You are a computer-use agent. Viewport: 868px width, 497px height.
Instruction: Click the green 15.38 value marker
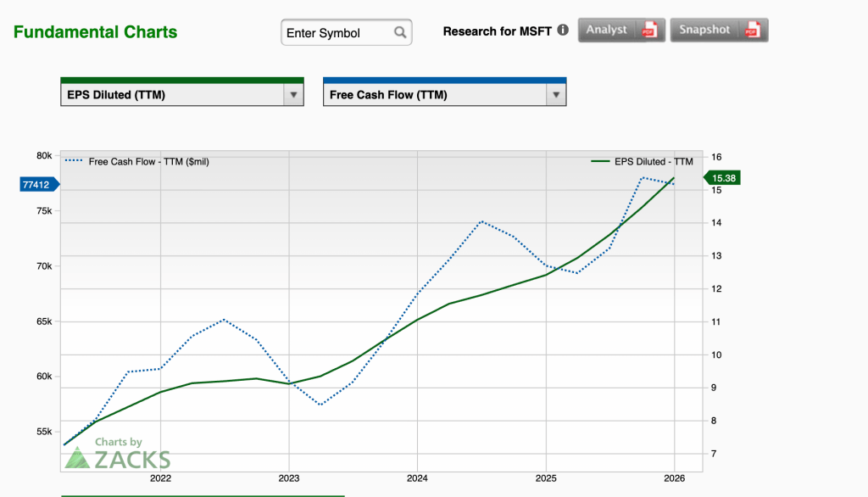[x=723, y=177]
